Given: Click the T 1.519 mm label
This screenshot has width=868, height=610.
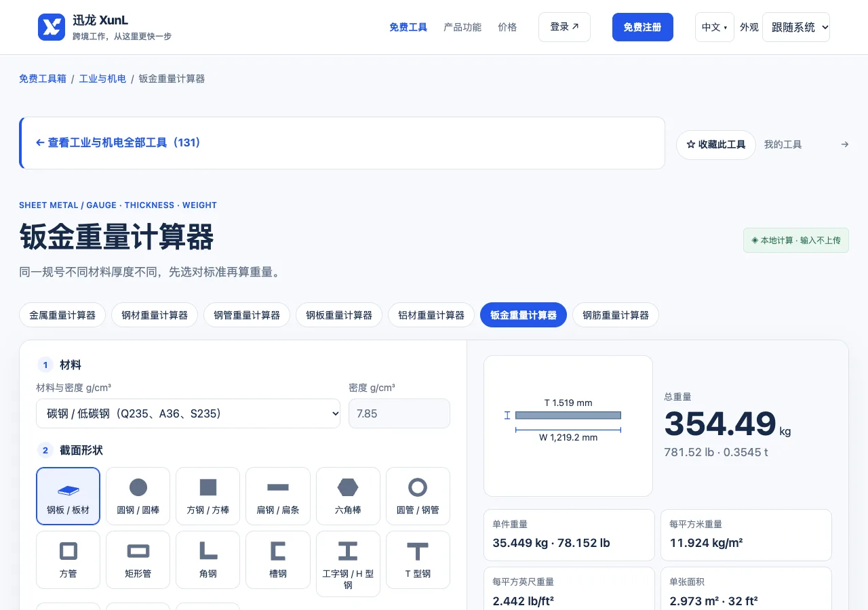Looking at the screenshot, I should pos(568,403).
